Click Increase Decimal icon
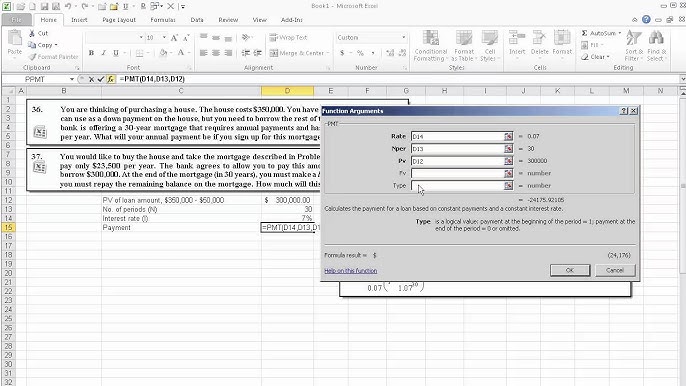686x386 pixels. coord(389,53)
